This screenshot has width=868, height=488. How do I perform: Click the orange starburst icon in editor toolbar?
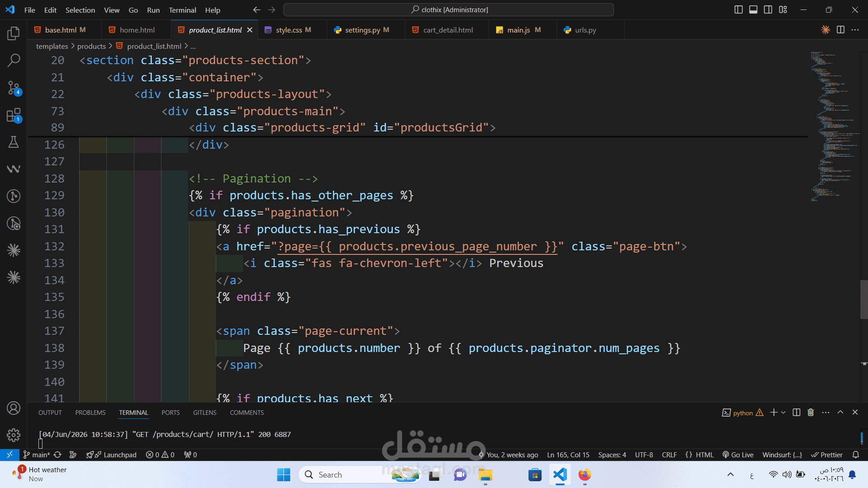[x=826, y=30]
